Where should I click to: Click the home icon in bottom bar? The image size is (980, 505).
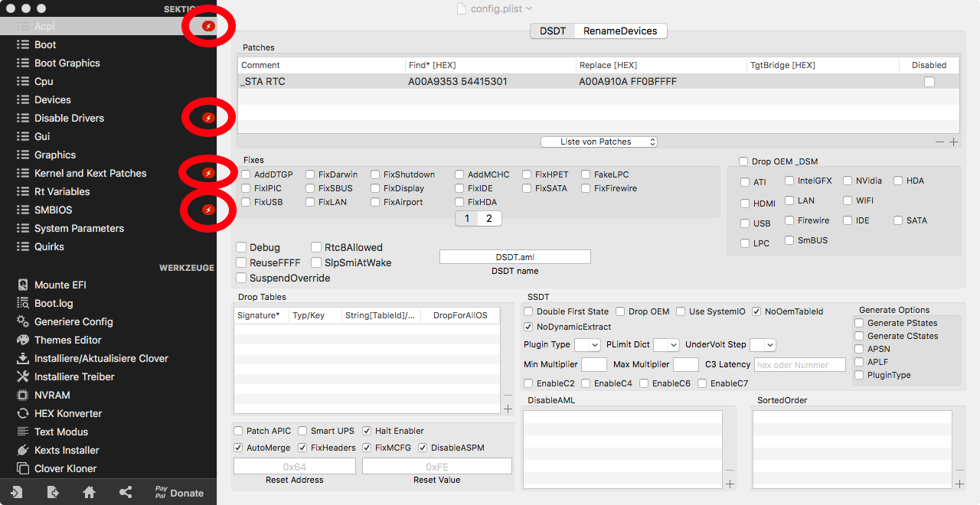point(89,493)
